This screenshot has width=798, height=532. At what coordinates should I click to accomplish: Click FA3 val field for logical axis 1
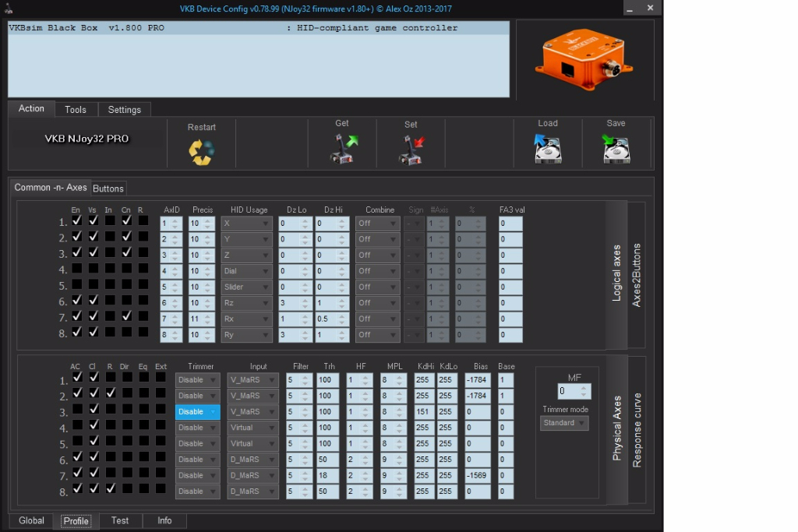pos(510,224)
